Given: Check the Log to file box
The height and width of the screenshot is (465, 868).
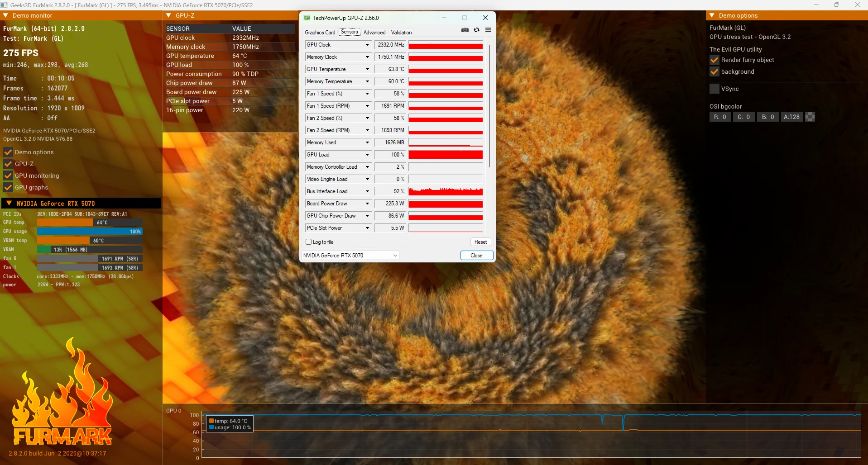Looking at the screenshot, I should pos(309,242).
